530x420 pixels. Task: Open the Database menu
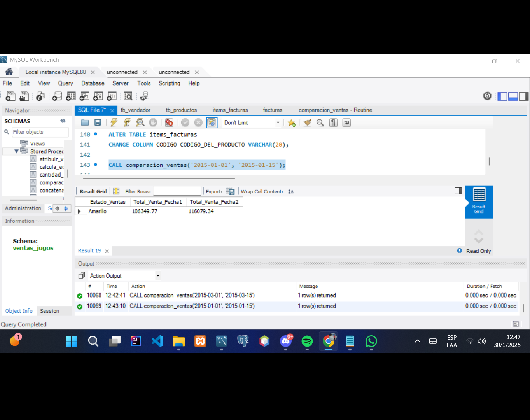click(x=93, y=83)
